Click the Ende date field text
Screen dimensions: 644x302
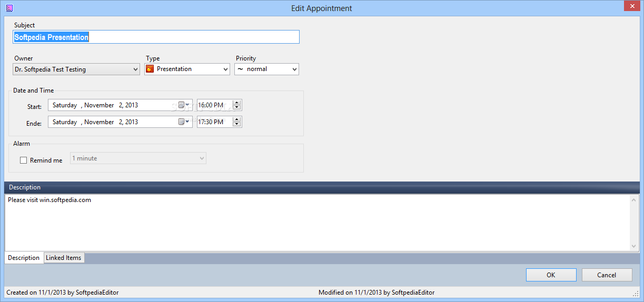click(95, 122)
